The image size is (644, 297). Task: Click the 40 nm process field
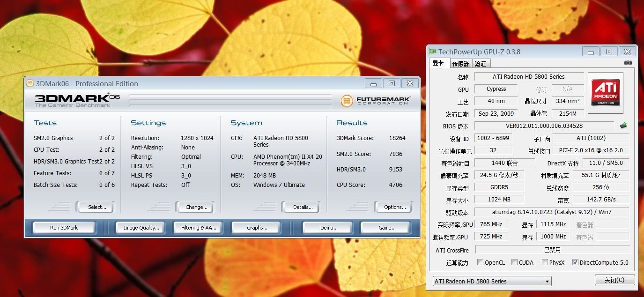pos(496,101)
